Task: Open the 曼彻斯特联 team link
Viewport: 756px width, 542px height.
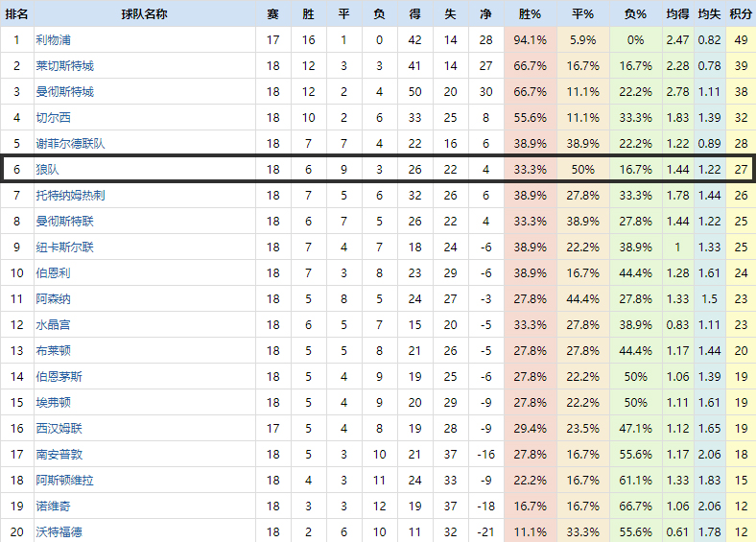Action: (64, 222)
